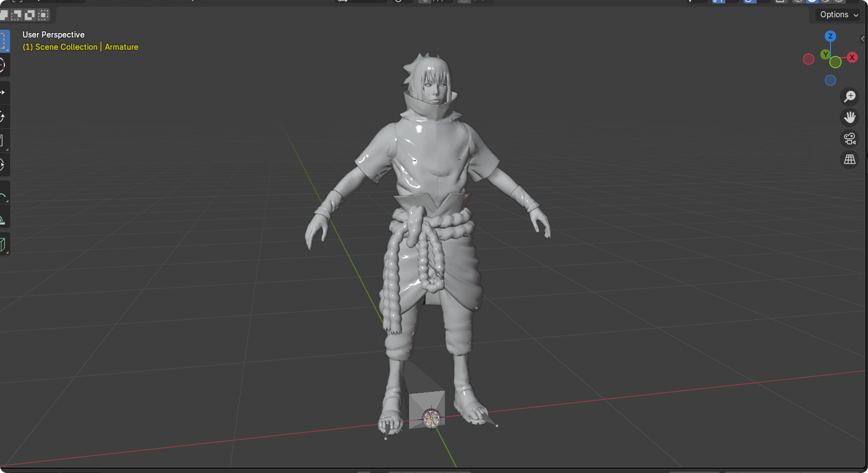
Task: Activate the 3D Cursor tool
Action: 3,65
